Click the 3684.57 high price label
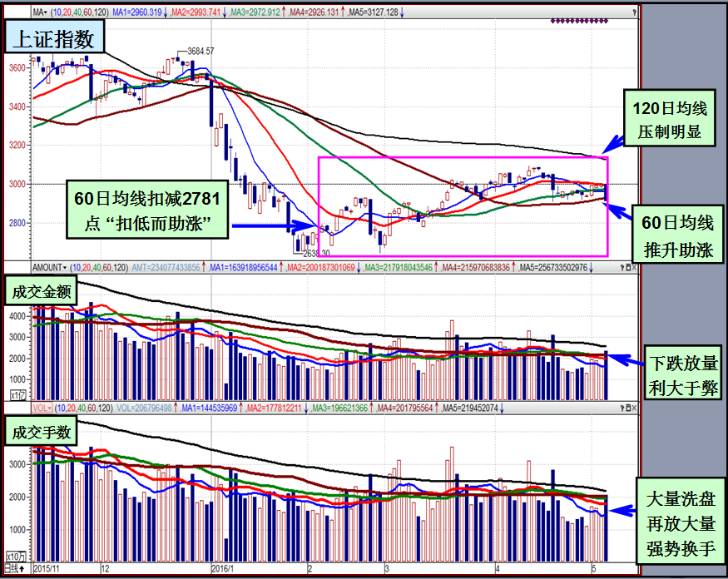This screenshot has height=579, width=728. pyautogui.click(x=201, y=51)
